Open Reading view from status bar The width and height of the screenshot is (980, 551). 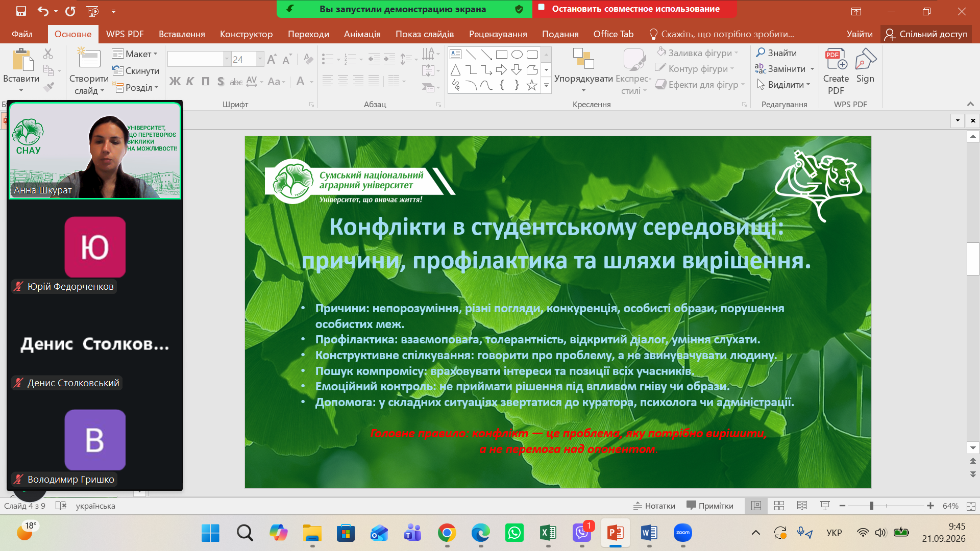pos(802,506)
